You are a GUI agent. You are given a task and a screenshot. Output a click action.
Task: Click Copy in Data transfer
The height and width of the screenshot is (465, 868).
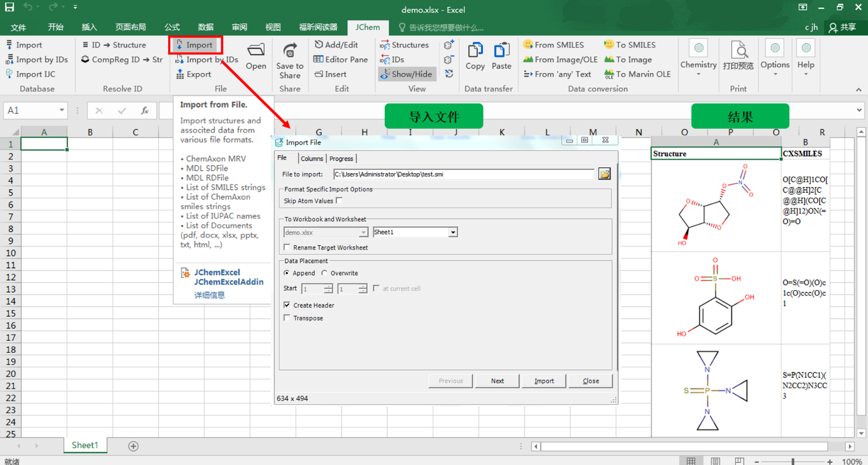click(475, 56)
